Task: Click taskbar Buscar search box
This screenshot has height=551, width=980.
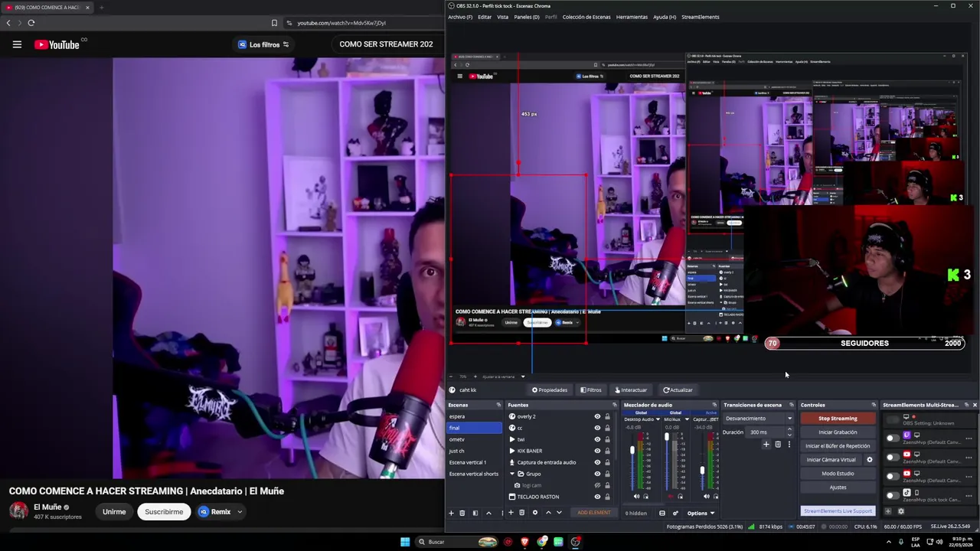Action: (457, 542)
